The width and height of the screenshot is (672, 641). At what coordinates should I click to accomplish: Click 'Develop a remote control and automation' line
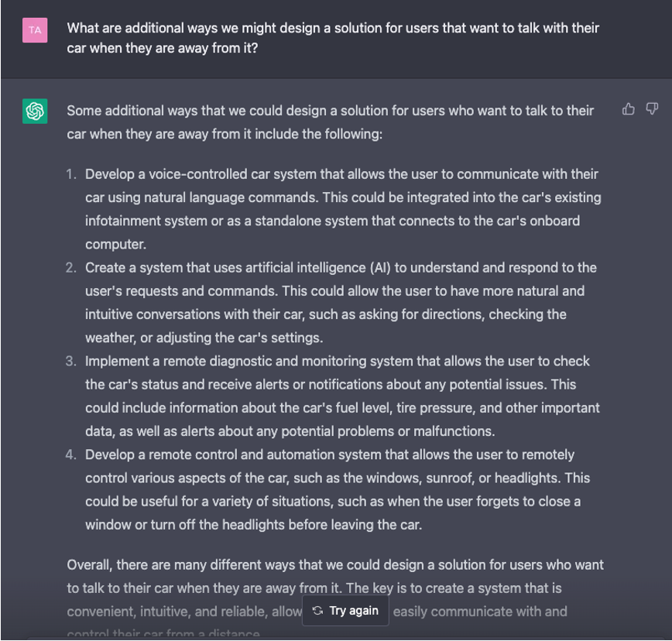tap(330, 454)
